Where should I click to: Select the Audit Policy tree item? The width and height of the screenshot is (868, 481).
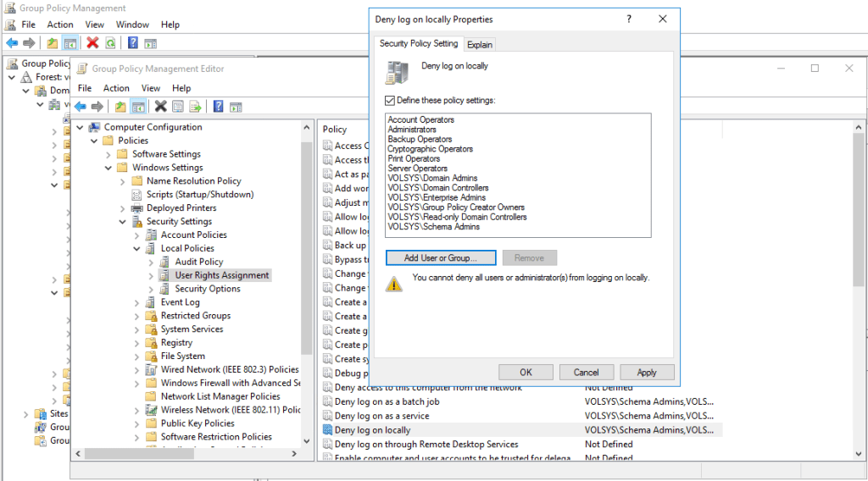coord(198,262)
